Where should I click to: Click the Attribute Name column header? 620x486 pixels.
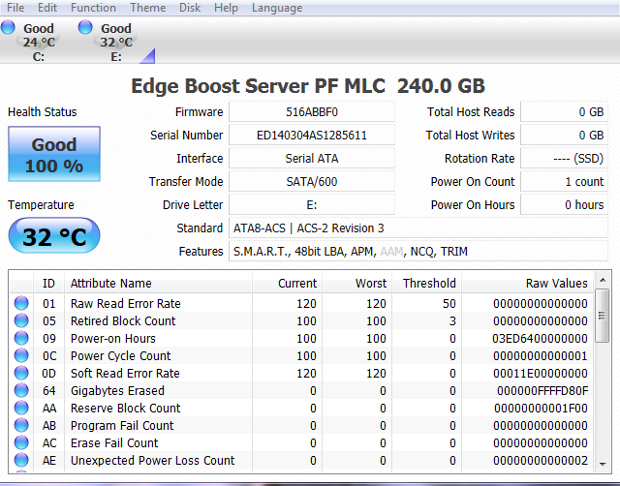point(111,283)
